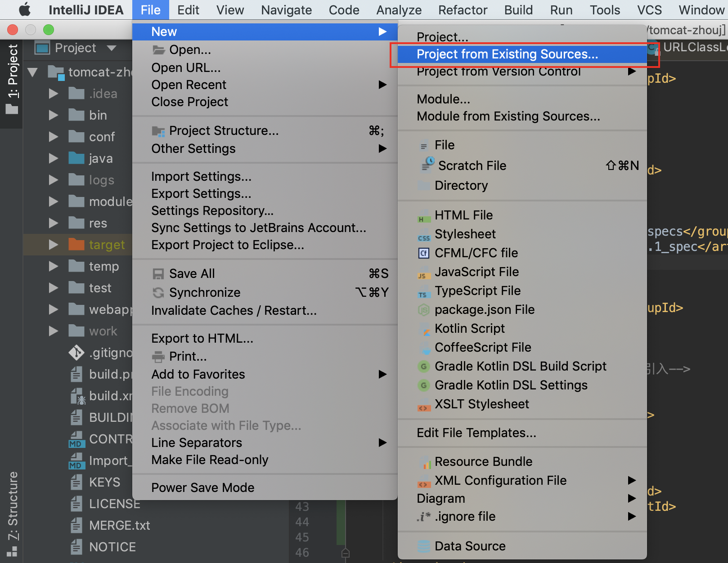
Task: Open the Open Recent submenu
Action: pyautogui.click(x=265, y=85)
